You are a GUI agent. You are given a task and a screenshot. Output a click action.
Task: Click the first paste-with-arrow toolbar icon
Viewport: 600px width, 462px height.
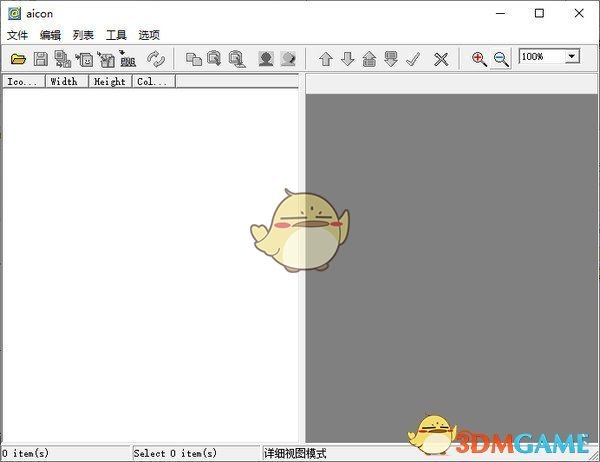click(214, 59)
